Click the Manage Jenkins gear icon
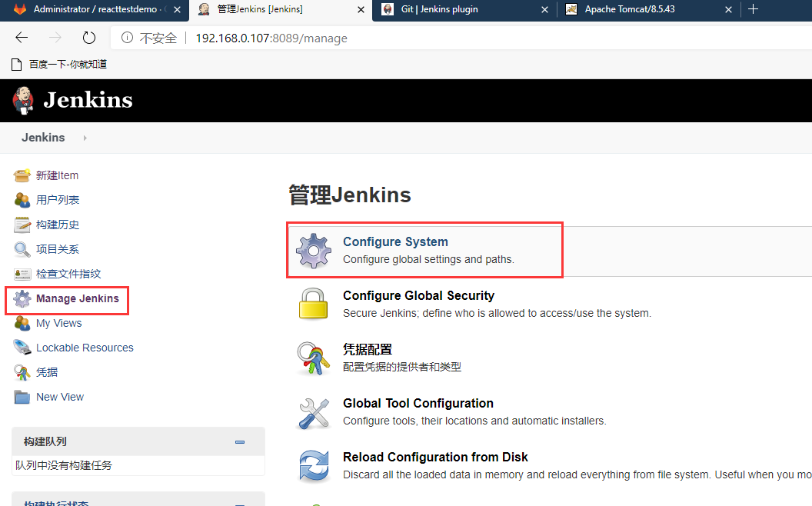Screen dimensions: 812x506 [22, 299]
